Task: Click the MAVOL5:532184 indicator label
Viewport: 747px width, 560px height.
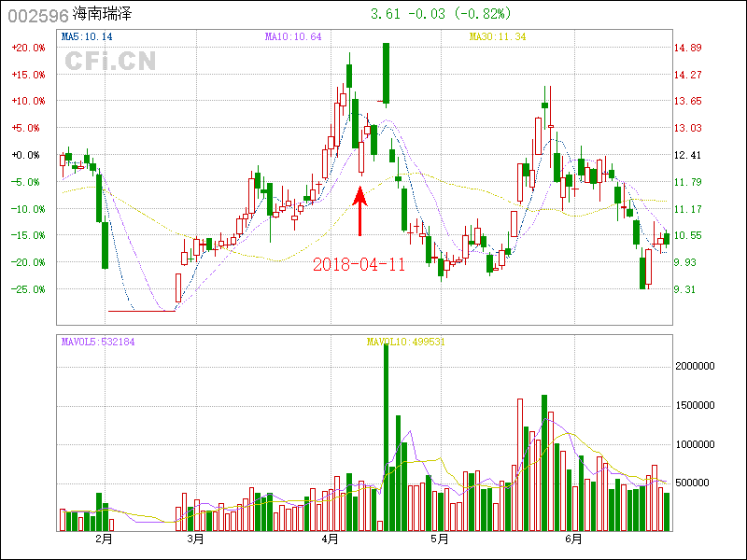Action: tap(98, 343)
